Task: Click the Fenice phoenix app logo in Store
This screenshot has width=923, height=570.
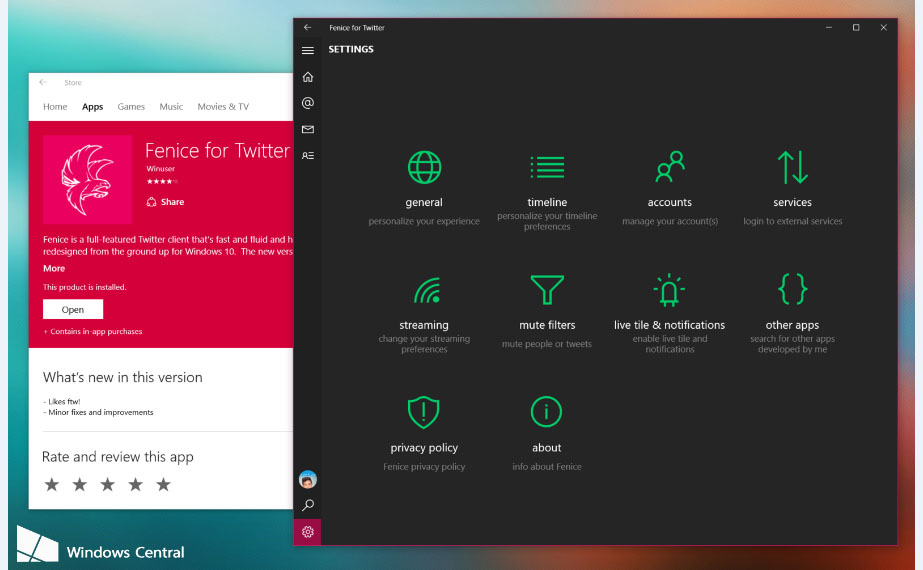Action: (88, 180)
